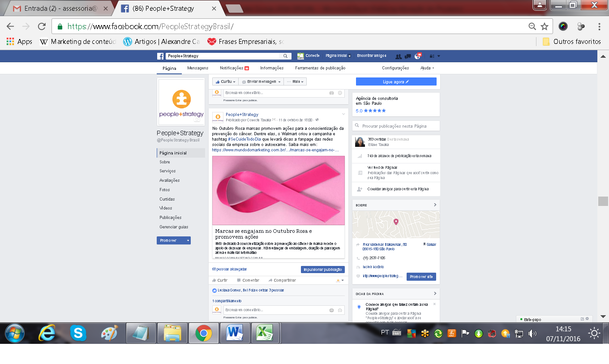
Task: Click Compartilhar under the post
Action: coord(282,280)
